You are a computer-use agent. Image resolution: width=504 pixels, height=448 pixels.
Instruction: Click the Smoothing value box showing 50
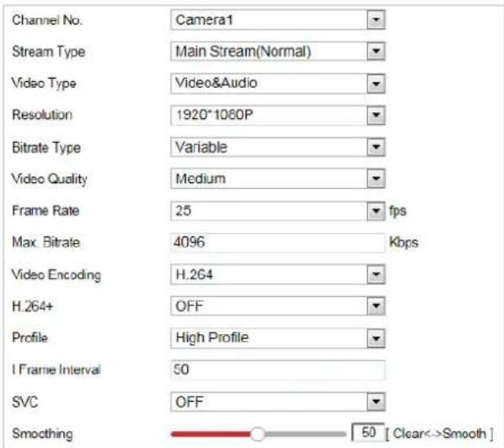point(368,432)
